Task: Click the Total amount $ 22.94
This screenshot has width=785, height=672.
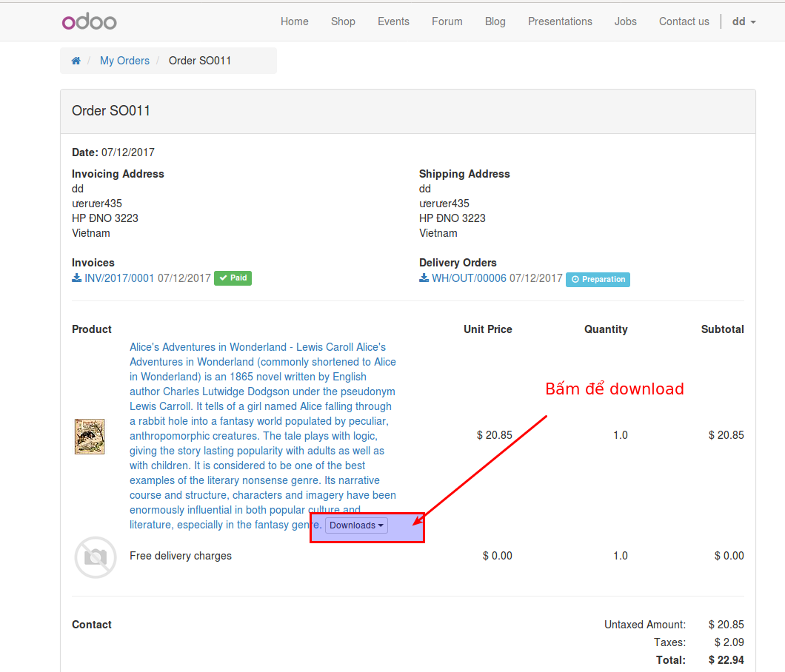Action: 726,660
